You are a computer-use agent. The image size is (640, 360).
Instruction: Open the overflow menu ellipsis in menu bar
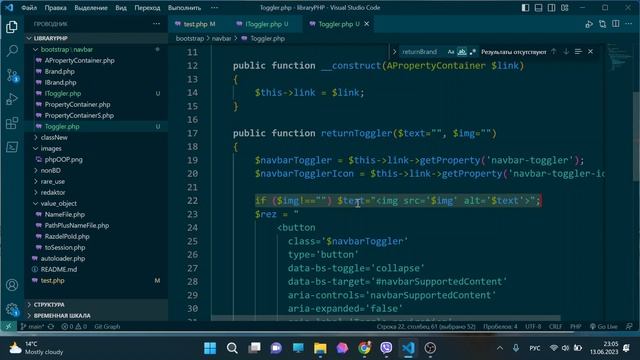[214, 8]
